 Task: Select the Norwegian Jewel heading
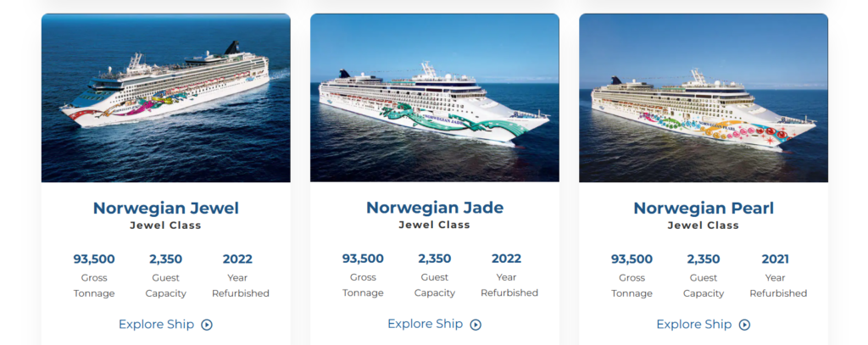coord(166,208)
